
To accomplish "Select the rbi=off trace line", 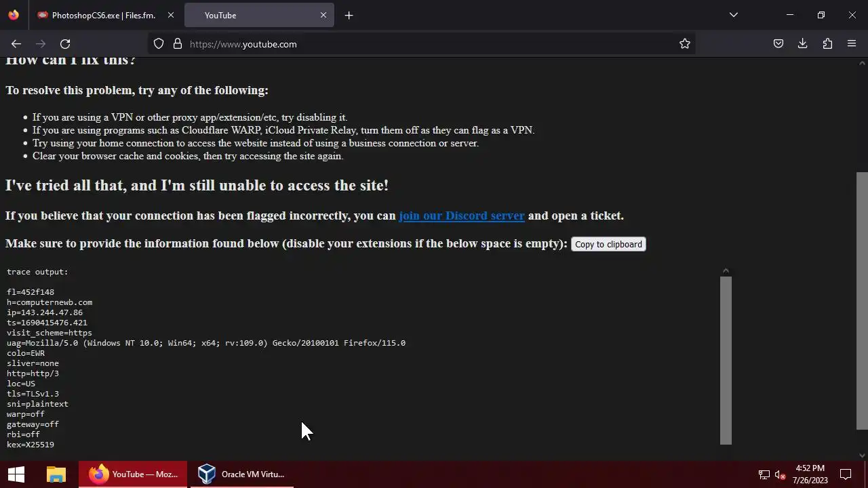I will (x=23, y=434).
